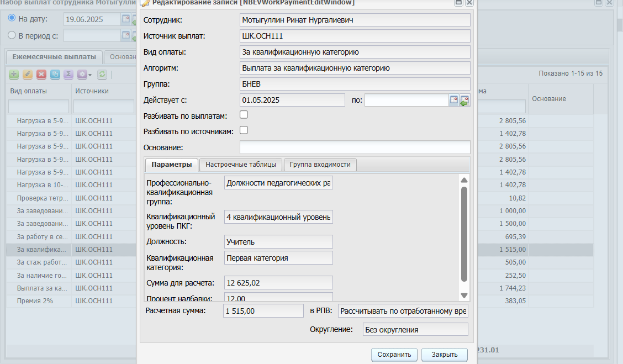Click the parameters panel vertical scrollbar thumb
Screen dimensions: 623x364
[464, 234]
